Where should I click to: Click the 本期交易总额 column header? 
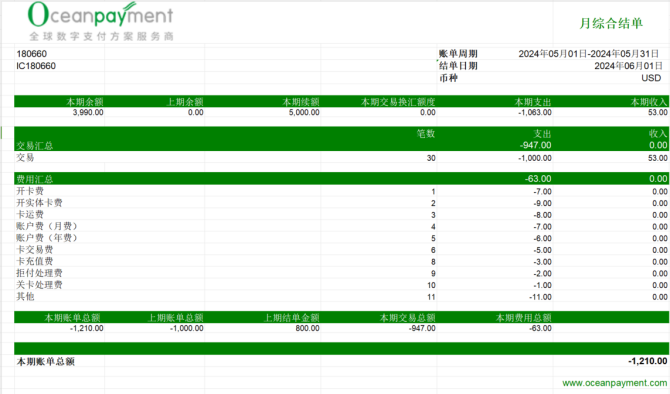408,318
